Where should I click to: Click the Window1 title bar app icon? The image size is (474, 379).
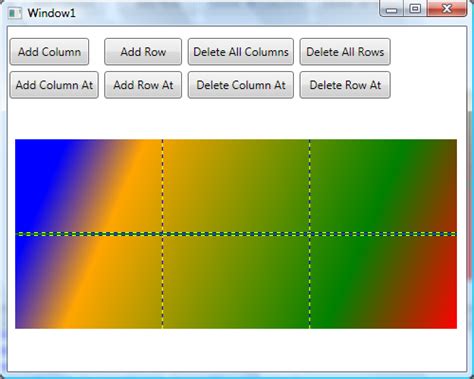click(15, 13)
